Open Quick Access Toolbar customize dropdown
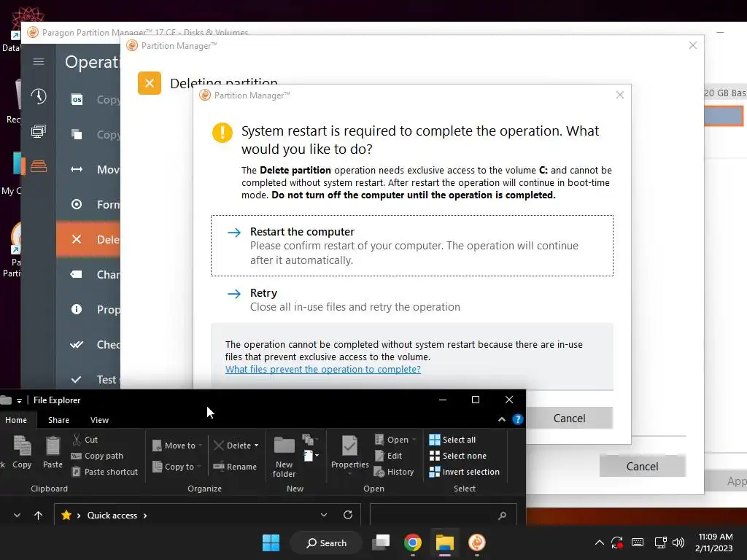Screen dimensions: 747x560 point(19,400)
